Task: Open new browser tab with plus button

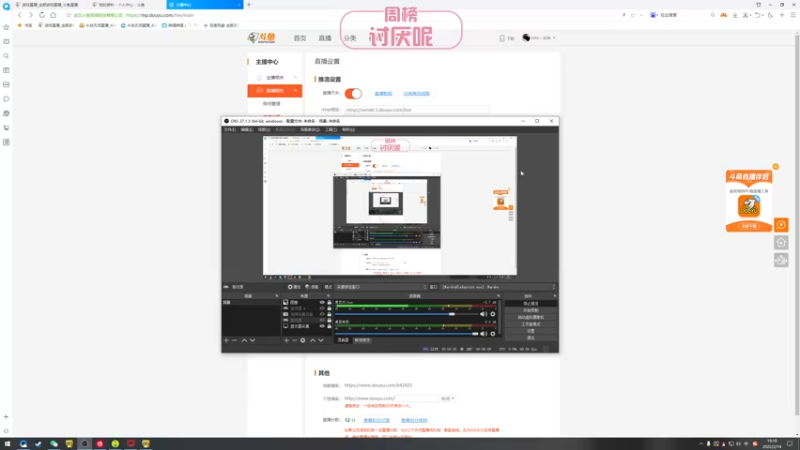Action: (249, 5)
